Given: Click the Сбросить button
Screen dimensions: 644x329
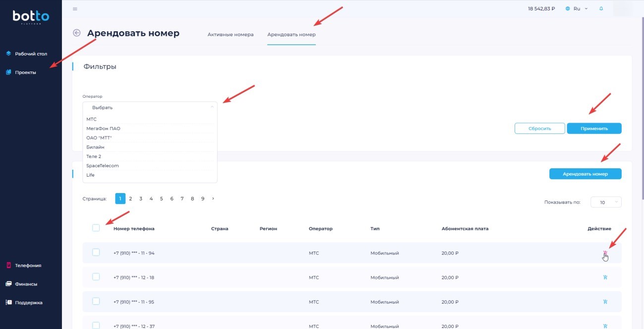Looking at the screenshot, I should pyautogui.click(x=539, y=129).
